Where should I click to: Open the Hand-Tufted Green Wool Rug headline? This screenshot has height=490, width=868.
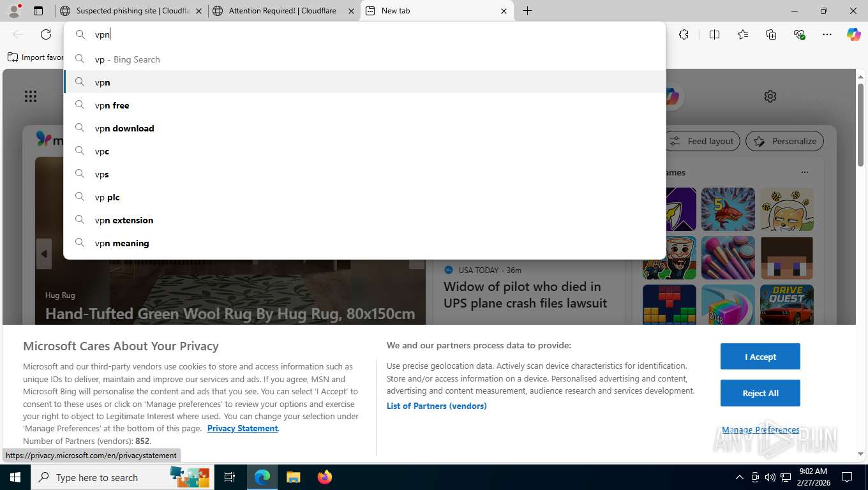click(230, 314)
